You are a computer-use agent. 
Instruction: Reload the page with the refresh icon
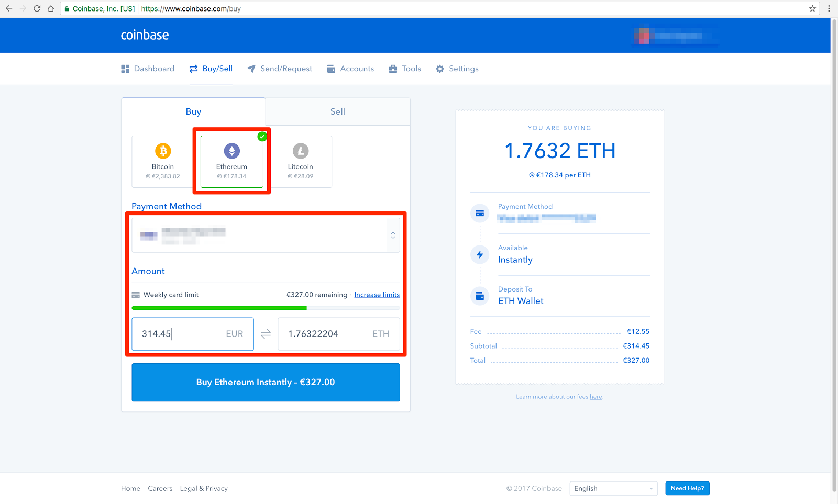coord(37,8)
